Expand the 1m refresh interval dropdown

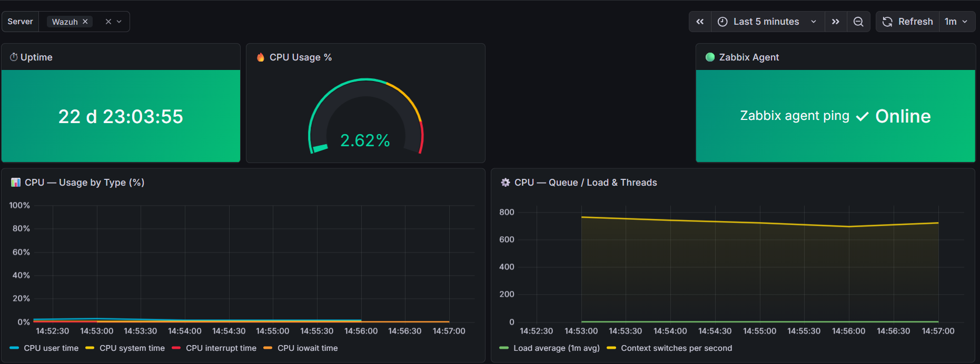coord(957,22)
